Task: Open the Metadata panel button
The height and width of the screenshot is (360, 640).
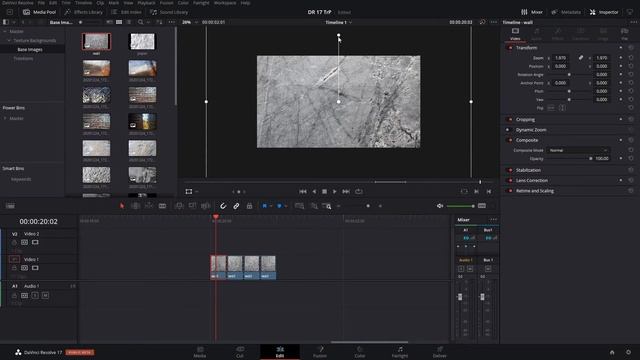Action: tap(566, 12)
